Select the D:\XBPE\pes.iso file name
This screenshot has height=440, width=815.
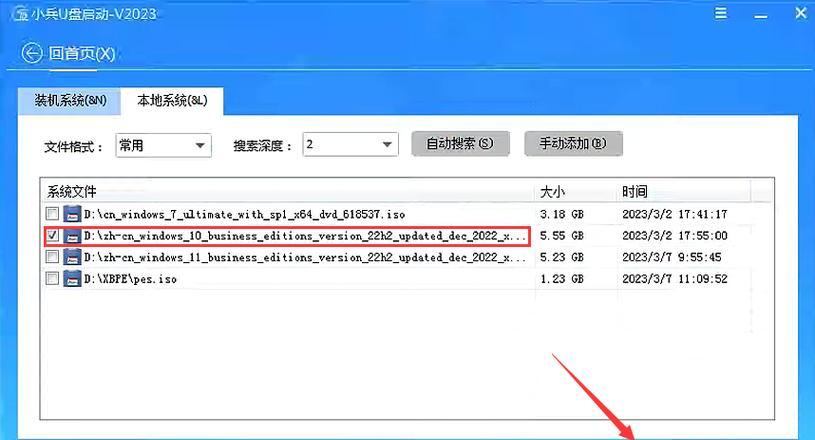tap(130, 279)
